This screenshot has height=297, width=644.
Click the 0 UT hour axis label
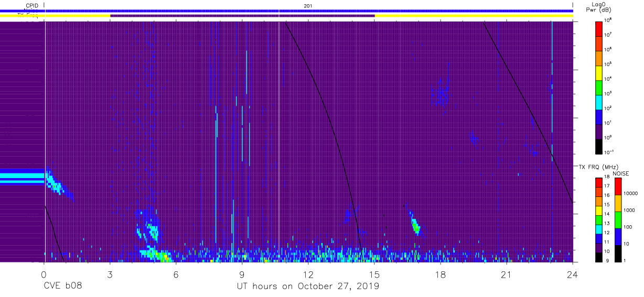[44, 274]
